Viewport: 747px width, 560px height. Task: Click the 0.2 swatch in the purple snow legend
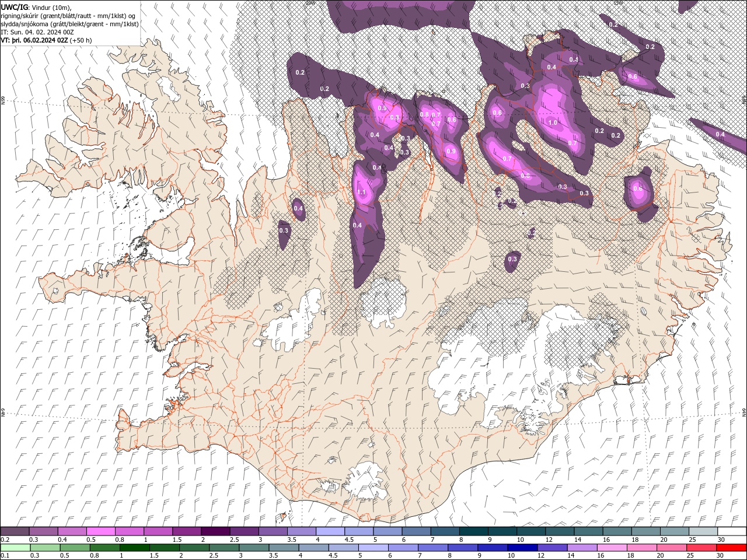[15, 531]
